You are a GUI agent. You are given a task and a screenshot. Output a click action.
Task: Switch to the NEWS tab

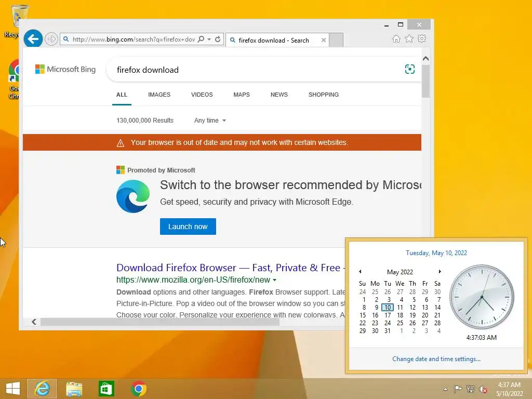[x=279, y=95]
